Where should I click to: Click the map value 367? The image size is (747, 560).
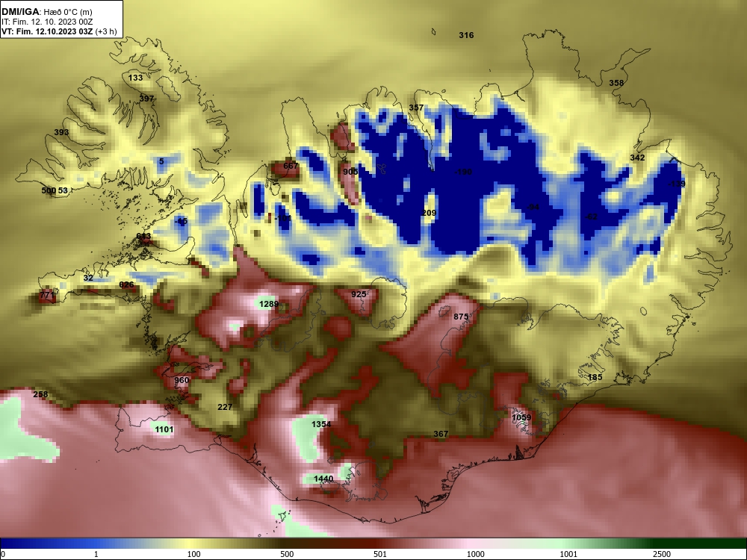[x=441, y=434]
